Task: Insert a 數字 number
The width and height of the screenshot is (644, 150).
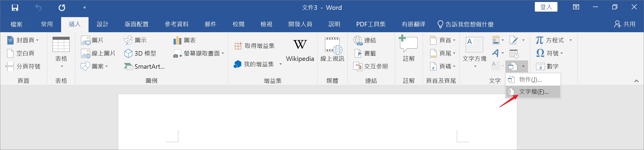Action: click(547, 66)
